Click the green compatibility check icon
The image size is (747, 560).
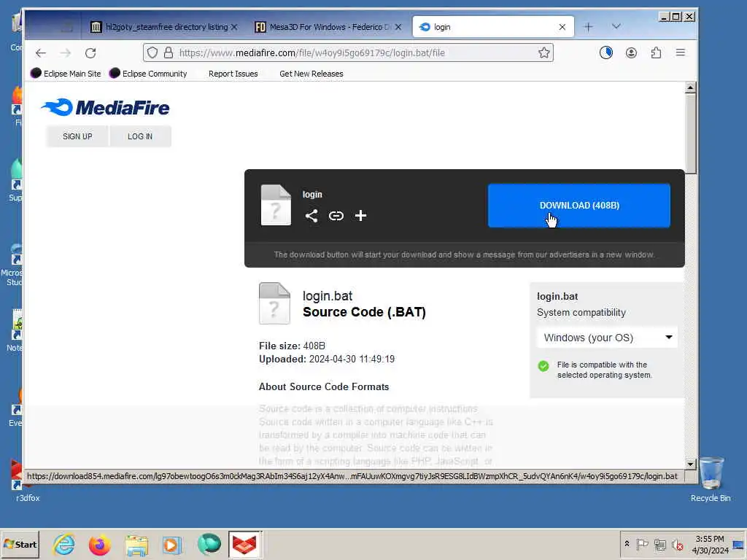tap(543, 366)
